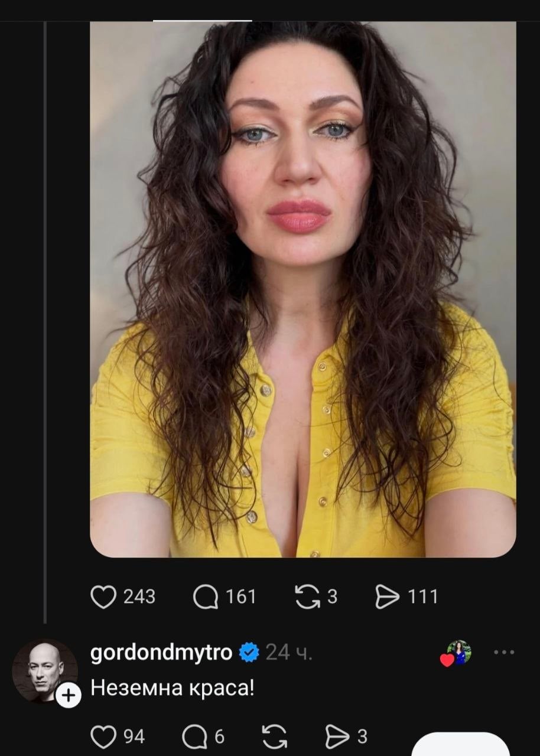Viewport: 540px width, 756px height.
Task: Open the woman's photo in full view
Action: [302, 289]
